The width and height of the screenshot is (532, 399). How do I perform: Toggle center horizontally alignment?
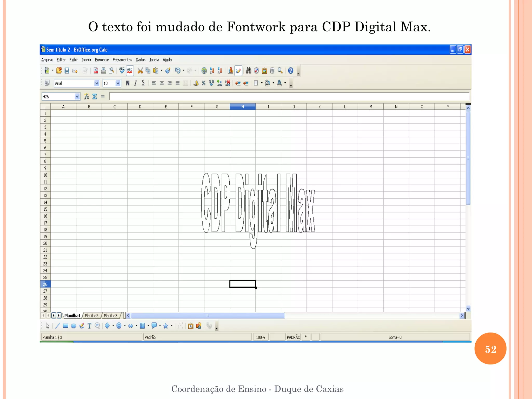[162, 83]
